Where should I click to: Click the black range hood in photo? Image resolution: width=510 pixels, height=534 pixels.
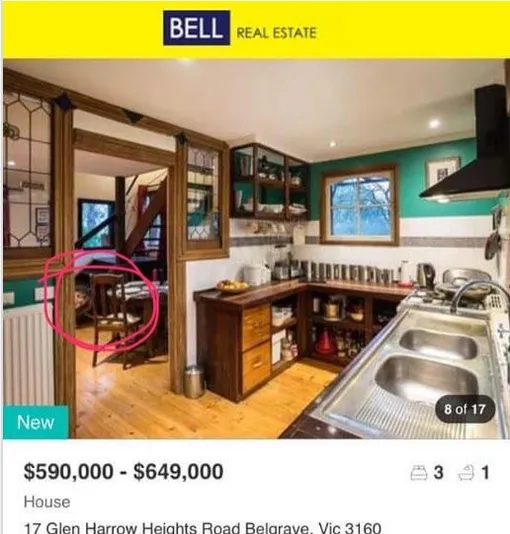click(467, 147)
